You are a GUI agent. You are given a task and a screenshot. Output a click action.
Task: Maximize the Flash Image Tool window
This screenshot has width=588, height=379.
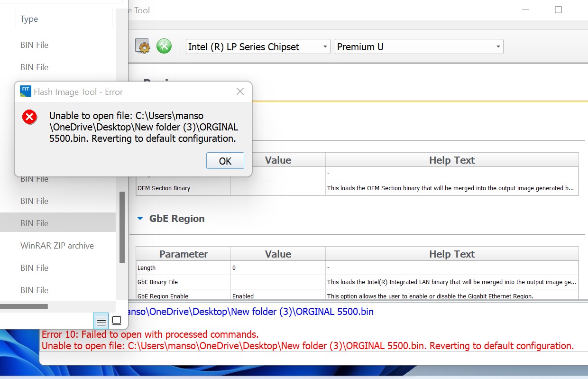pyautogui.click(x=558, y=10)
